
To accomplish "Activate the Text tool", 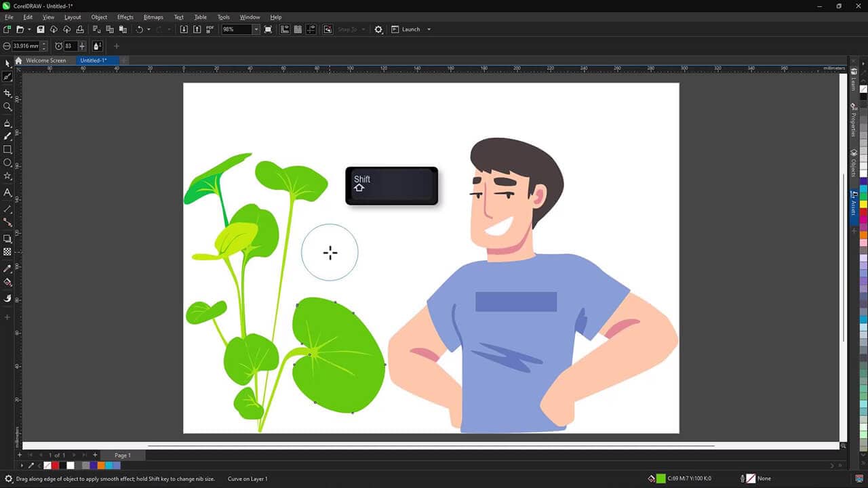I will [7, 192].
